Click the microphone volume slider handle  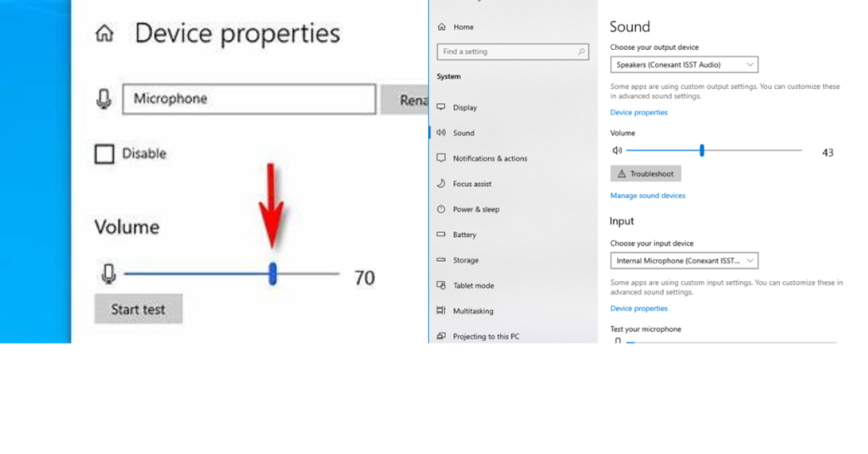[272, 274]
